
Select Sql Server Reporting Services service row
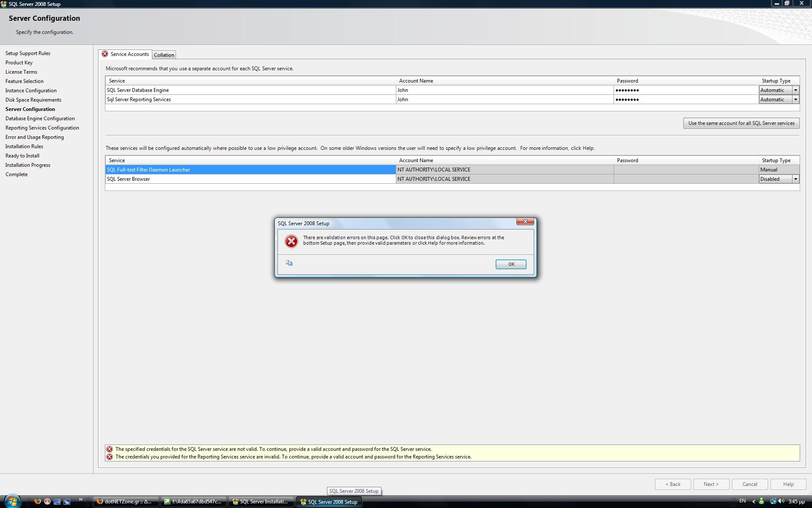[x=250, y=99]
